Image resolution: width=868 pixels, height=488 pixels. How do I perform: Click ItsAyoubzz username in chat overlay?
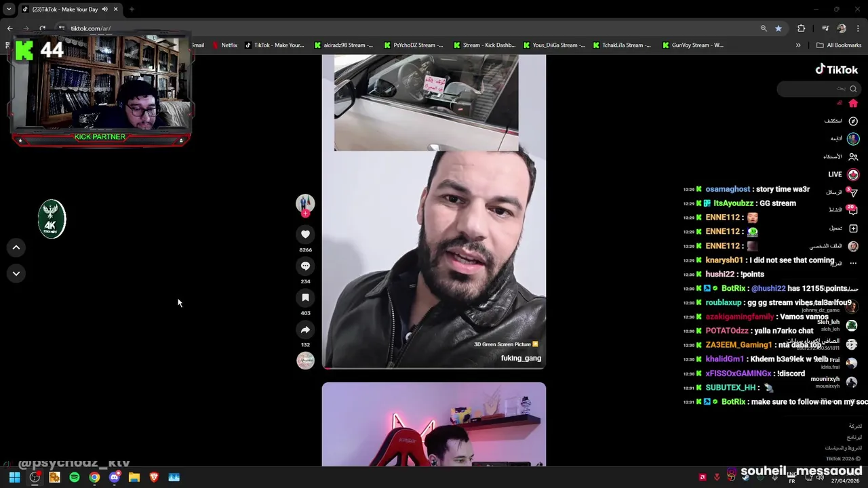[733, 203]
